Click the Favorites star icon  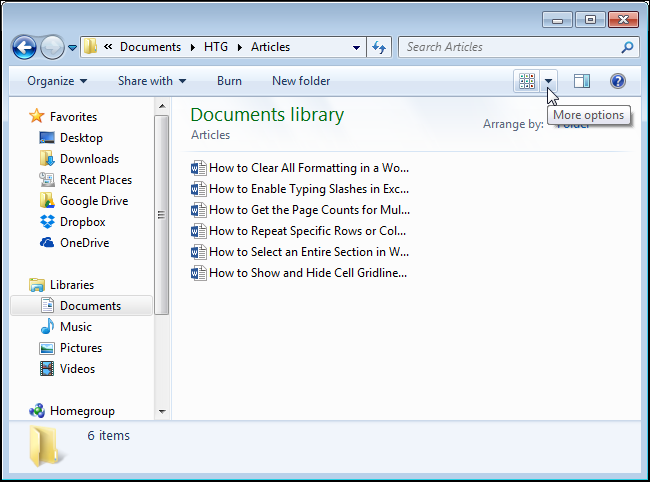point(36,116)
